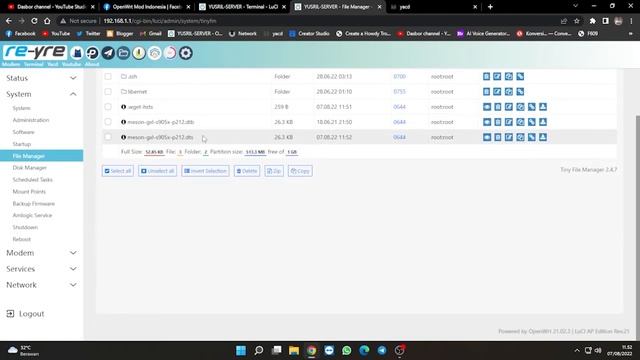Expand the Modem sidebar section
The image size is (640, 360).
41,253
